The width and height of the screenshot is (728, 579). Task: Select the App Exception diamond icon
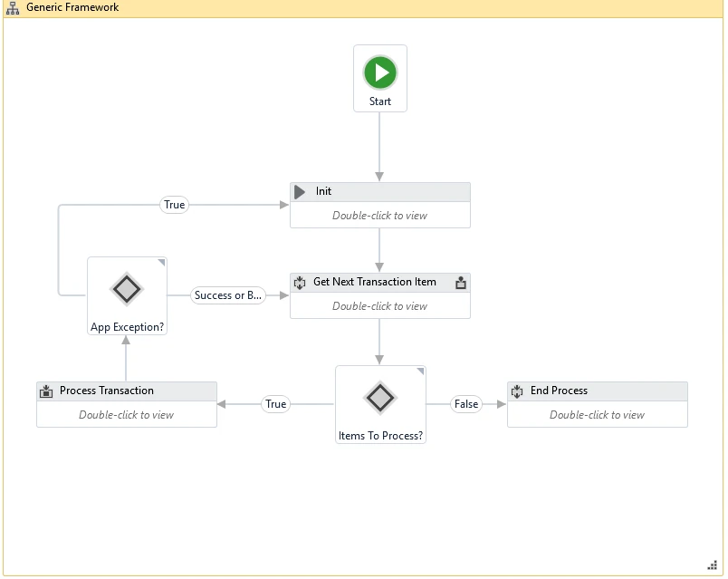click(x=127, y=289)
